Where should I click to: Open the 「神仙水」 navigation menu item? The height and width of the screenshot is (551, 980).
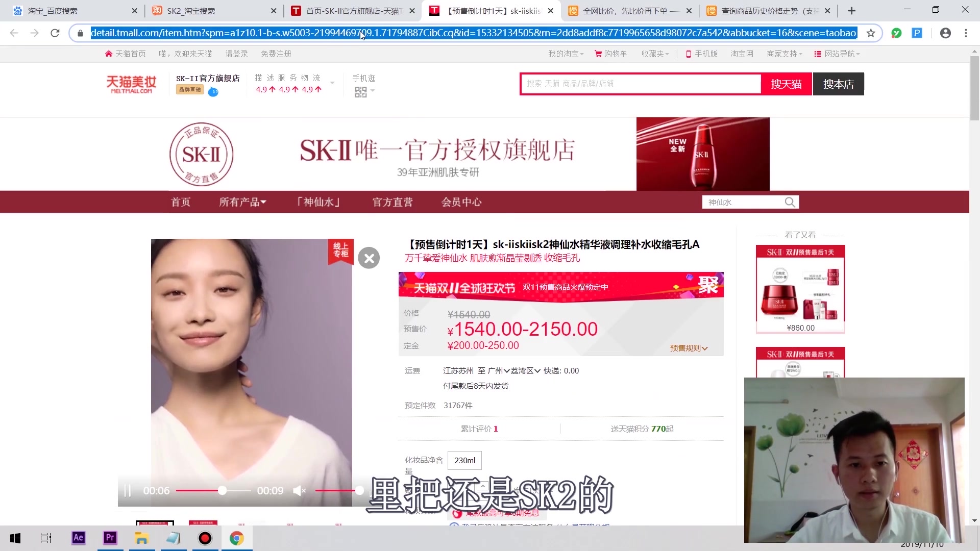click(x=318, y=202)
